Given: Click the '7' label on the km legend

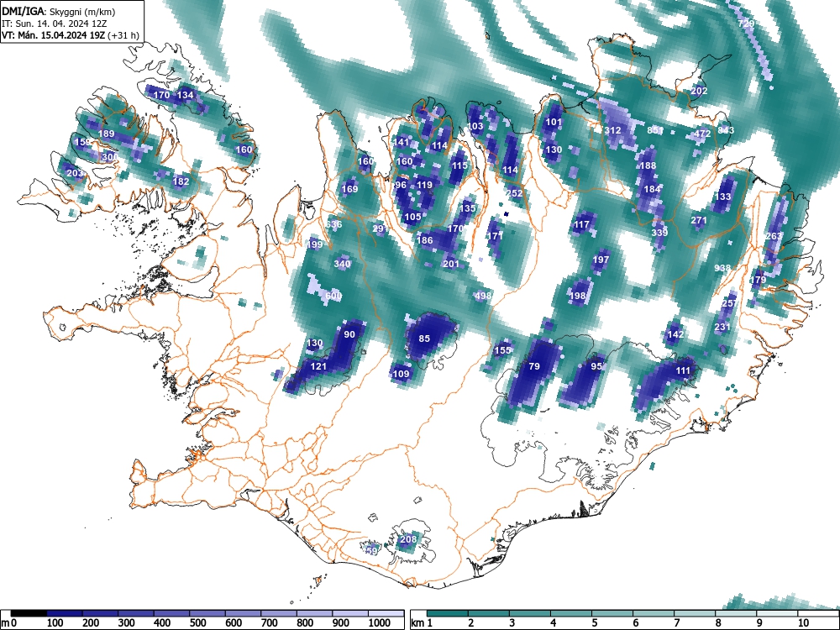Looking at the screenshot, I should point(676,623).
